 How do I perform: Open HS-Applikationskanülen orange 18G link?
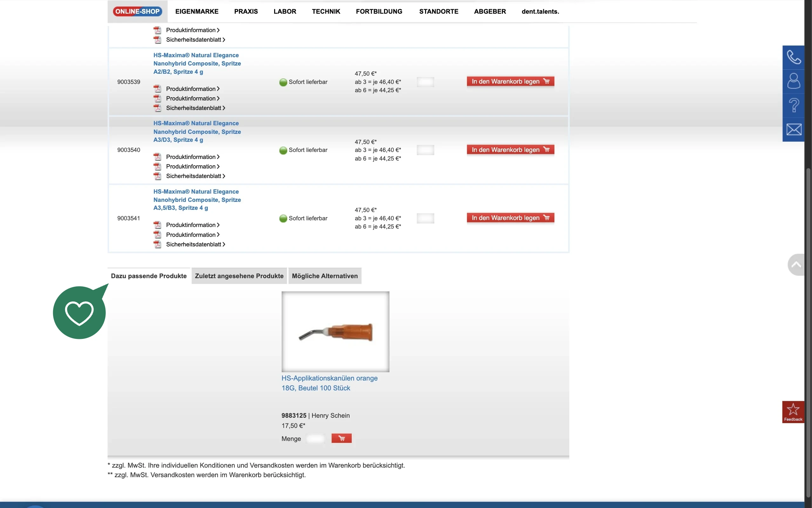329,383
